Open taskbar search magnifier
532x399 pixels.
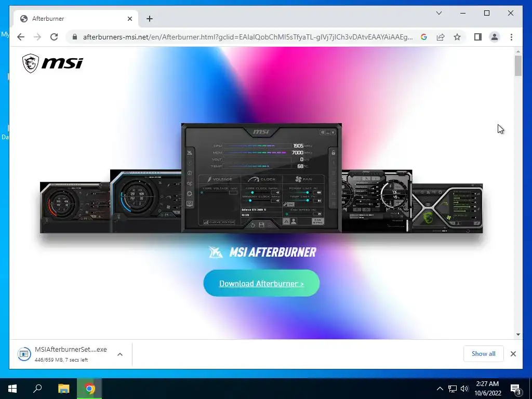point(37,389)
